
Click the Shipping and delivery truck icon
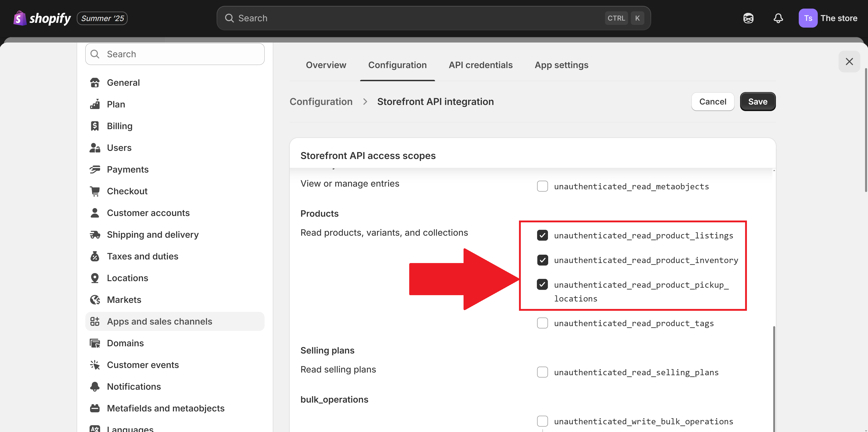tap(95, 234)
